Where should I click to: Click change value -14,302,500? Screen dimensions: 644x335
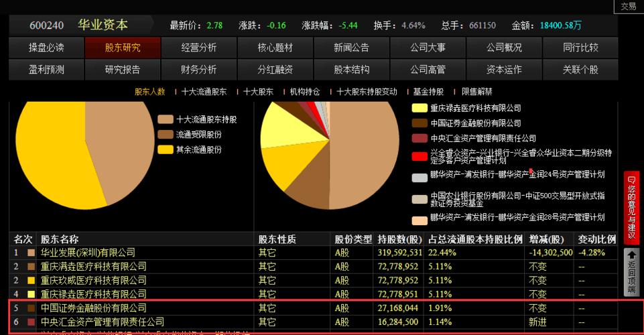551,253
